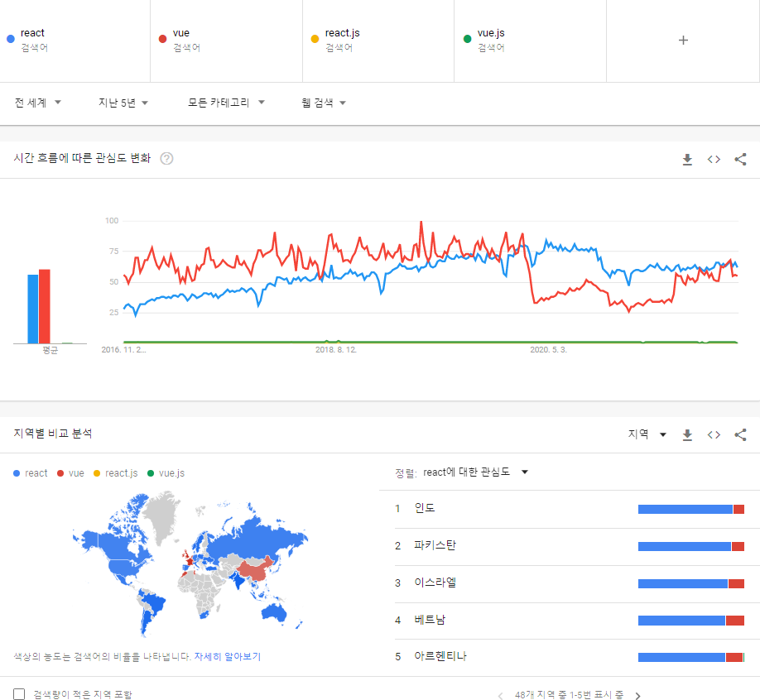The image size is (760, 700).
Task: Click the 48개 지역 중 1-5번 표시 중 text
Action: point(569,695)
